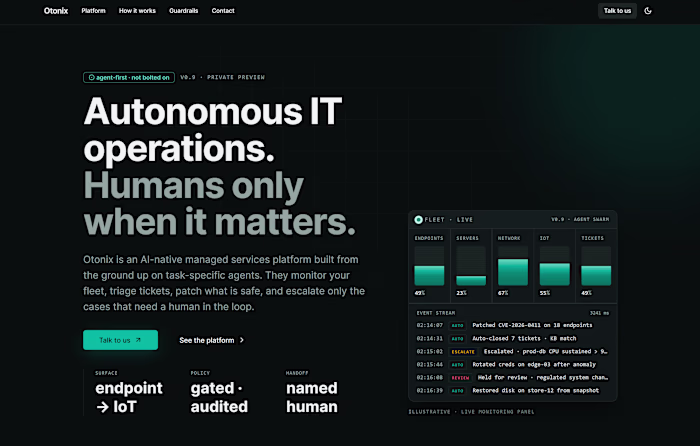
Task: Select the Restored disk on store-12 event
Action: 536,390
